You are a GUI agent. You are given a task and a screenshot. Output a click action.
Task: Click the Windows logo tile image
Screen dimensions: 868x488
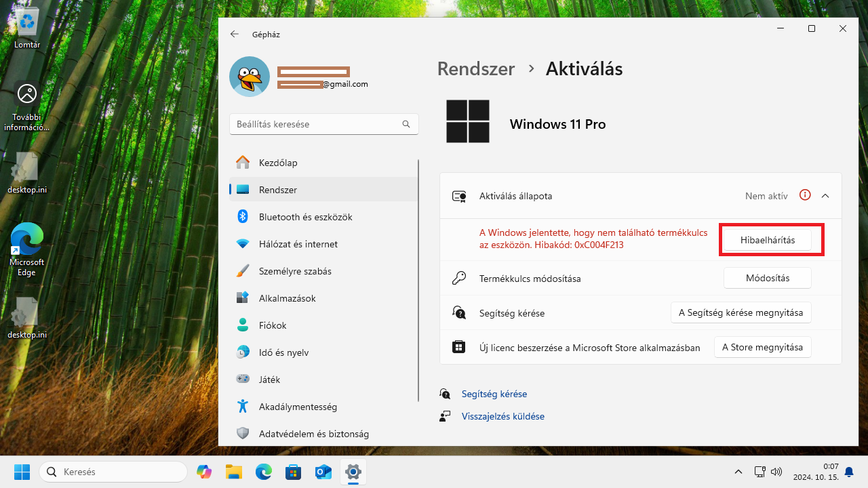click(468, 121)
